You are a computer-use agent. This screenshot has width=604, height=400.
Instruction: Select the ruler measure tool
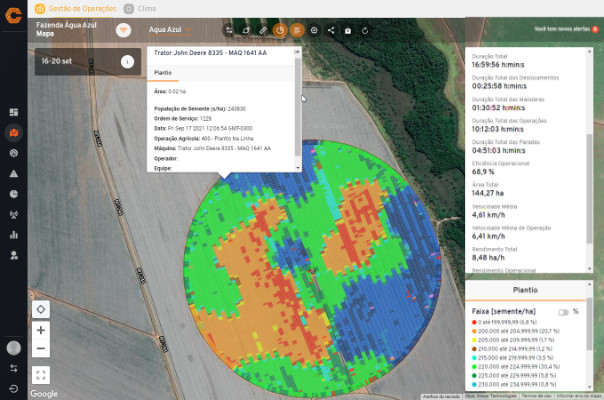point(263,30)
